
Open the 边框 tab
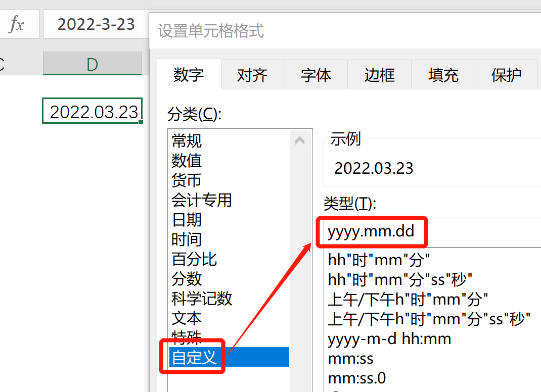tap(380, 75)
